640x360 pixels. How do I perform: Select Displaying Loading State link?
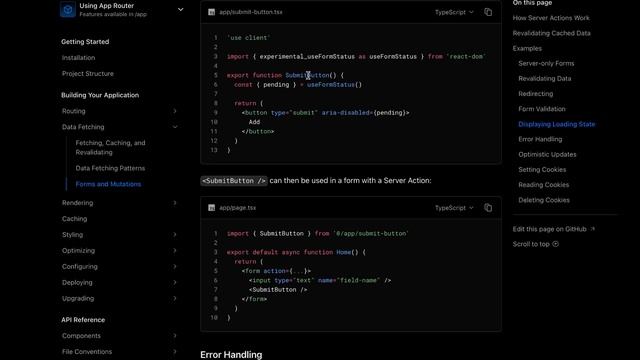point(556,124)
